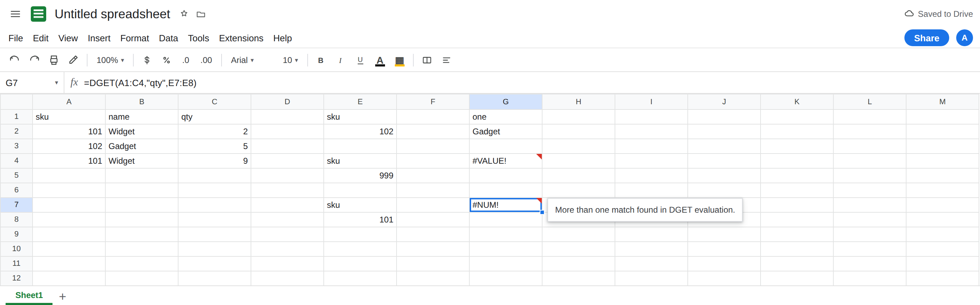Image resolution: width=980 pixels, height=305 pixels.
Task: Click cell B1 'name'
Action: pos(141,117)
